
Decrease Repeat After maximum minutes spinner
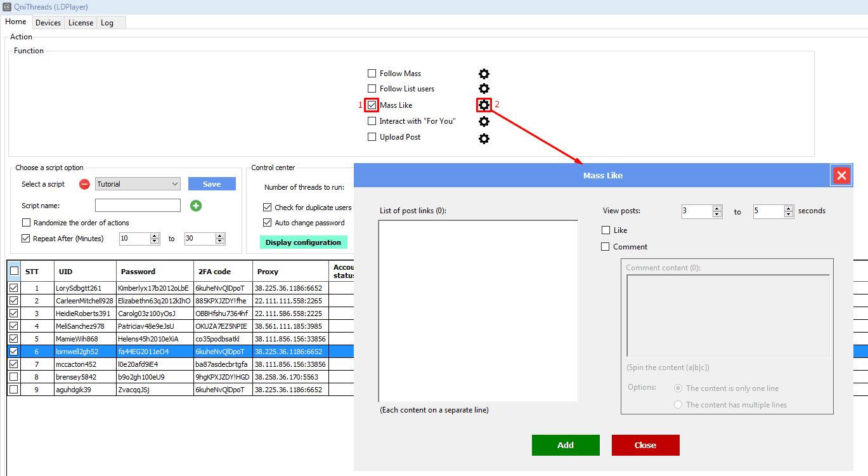pos(220,242)
